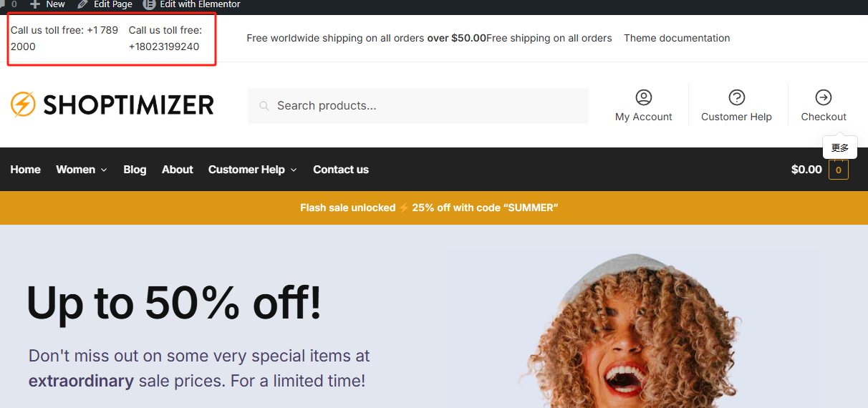Expand the Women menu chevron
The width and height of the screenshot is (868, 408).
coord(104,170)
